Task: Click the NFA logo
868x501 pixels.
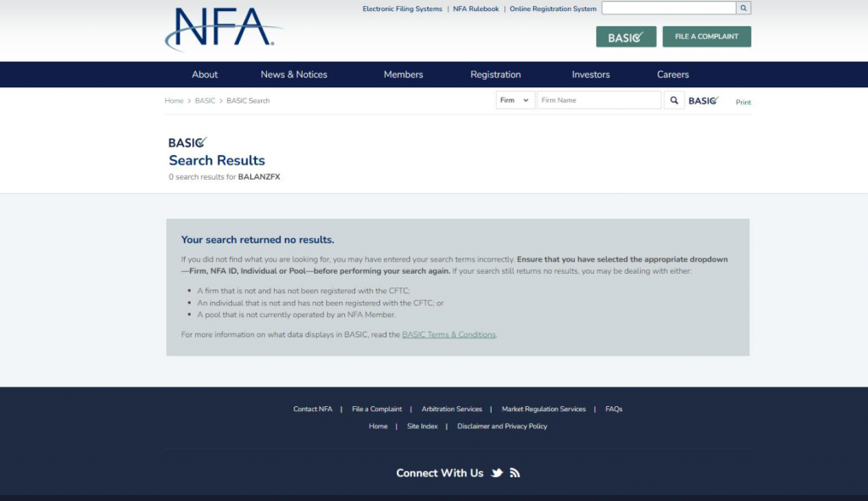Action: [223, 29]
